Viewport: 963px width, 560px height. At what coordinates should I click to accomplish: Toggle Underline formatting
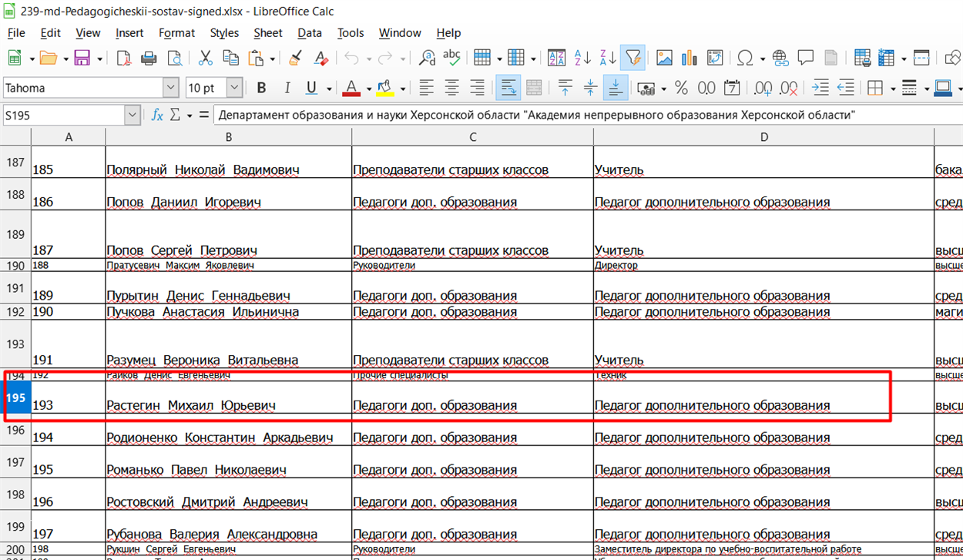click(311, 88)
